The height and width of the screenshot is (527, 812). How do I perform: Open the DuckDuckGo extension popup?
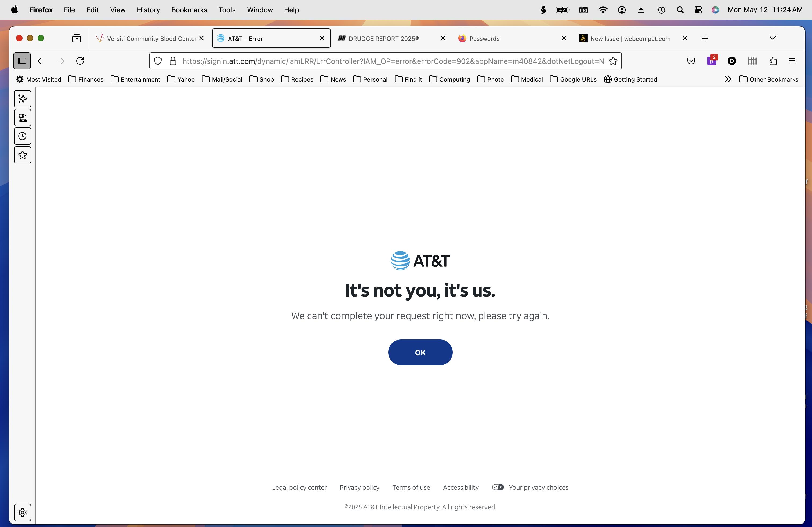(732, 61)
